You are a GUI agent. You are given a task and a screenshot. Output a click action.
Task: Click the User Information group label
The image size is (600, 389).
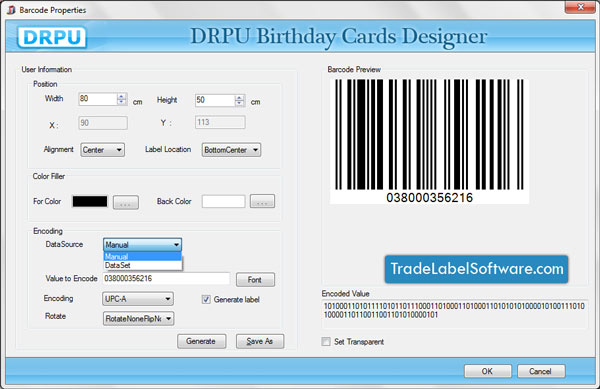pyautogui.click(x=47, y=70)
